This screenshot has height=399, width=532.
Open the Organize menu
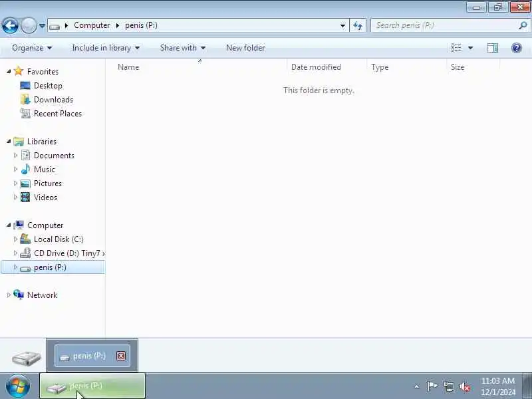pos(32,48)
